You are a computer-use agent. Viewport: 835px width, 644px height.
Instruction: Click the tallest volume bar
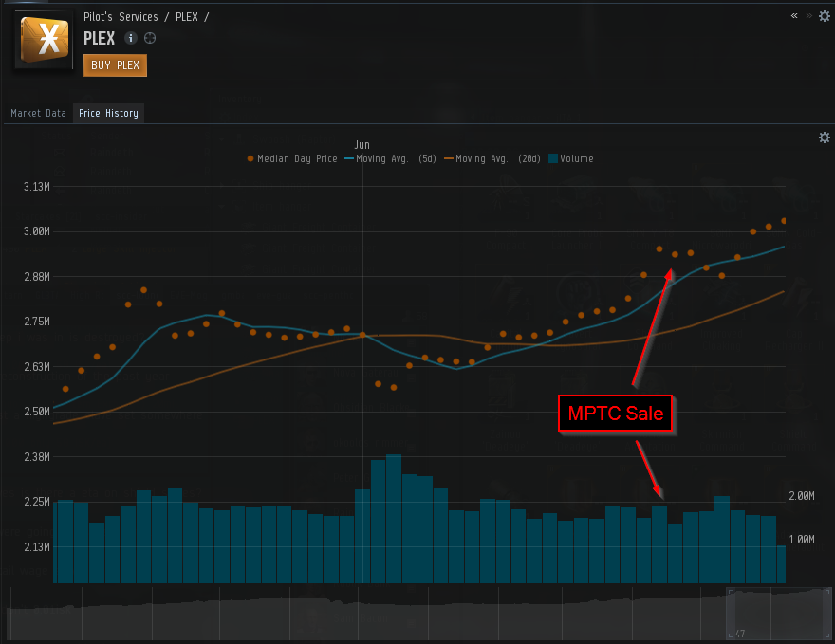[x=394, y=519]
